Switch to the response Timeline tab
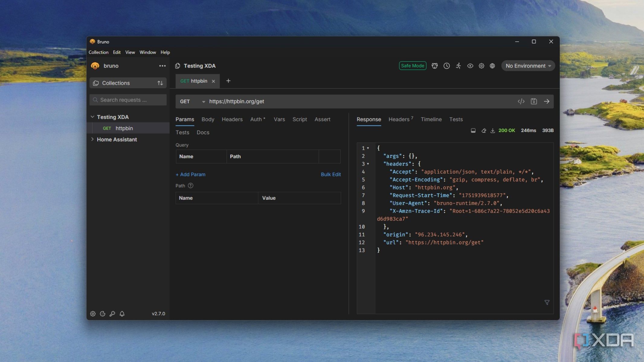The width and height of the screenshot is (644, 362). click(431, 119)
